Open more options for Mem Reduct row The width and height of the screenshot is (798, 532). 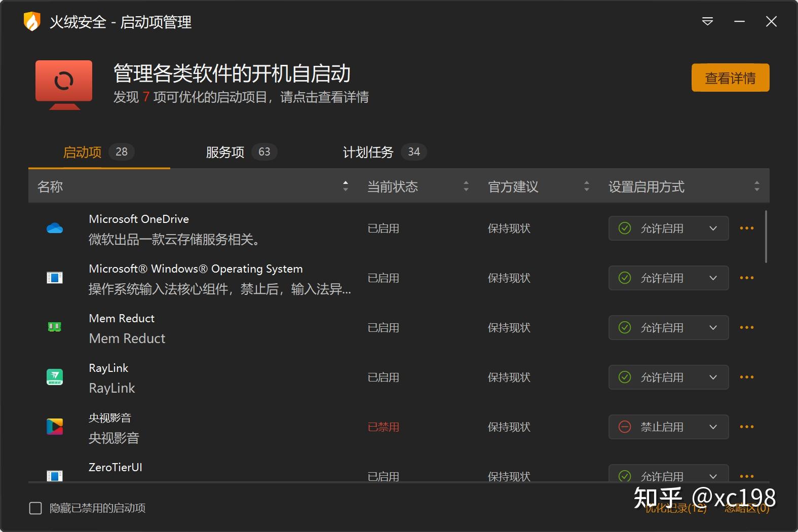pos(747,327)
